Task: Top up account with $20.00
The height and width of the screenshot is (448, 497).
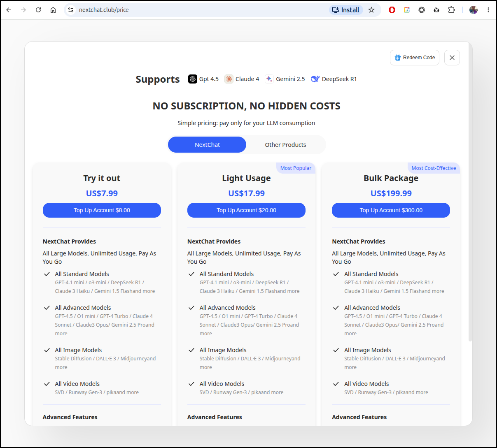Action: click(x=246, y=210)
